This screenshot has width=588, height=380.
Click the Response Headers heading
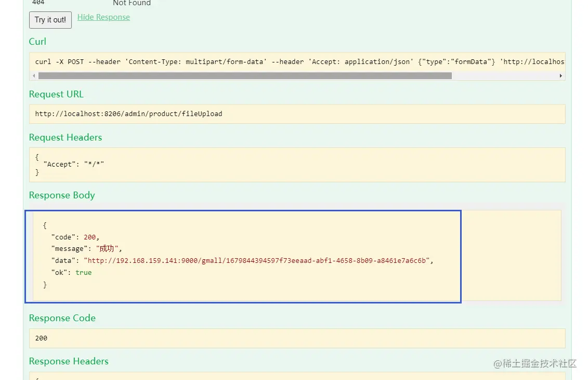point(69,361)
